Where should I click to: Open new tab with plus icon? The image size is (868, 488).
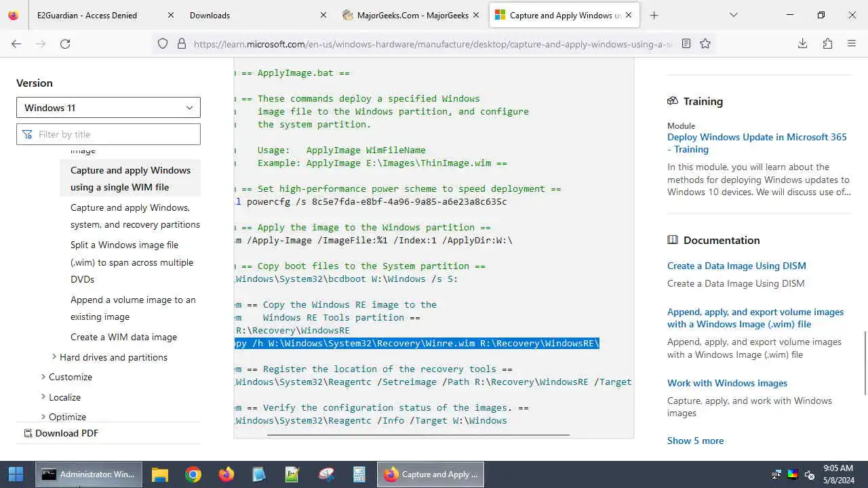pos(654,15)
